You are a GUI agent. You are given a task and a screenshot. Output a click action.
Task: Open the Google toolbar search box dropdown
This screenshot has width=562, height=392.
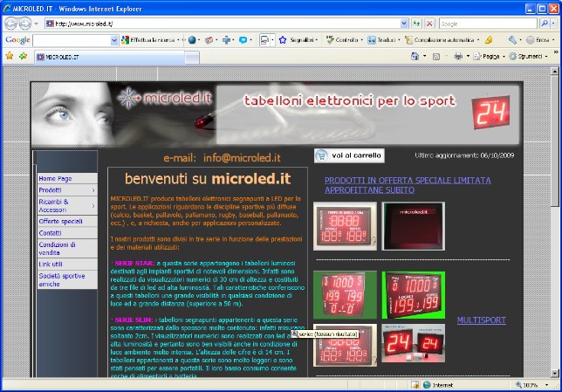click(114, 40)
